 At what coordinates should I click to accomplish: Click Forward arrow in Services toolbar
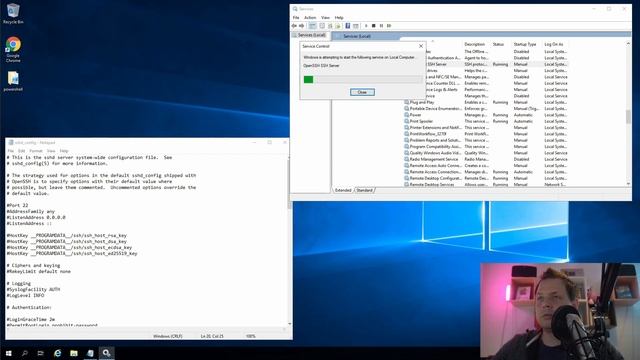point(302,26)
